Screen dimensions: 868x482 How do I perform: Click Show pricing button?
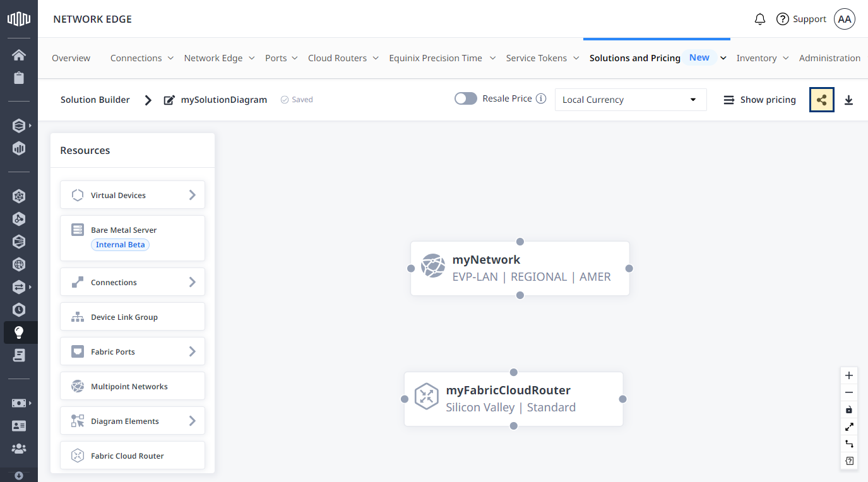(759, 100)
